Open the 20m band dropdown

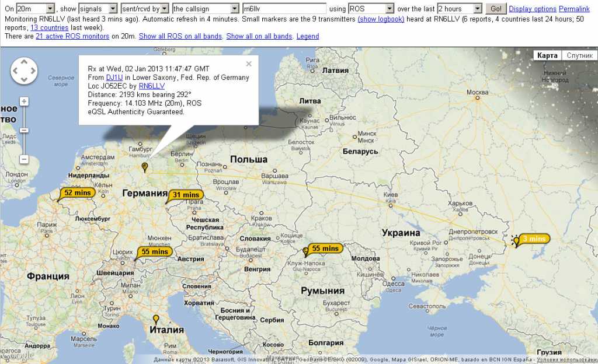coord(36,9)
